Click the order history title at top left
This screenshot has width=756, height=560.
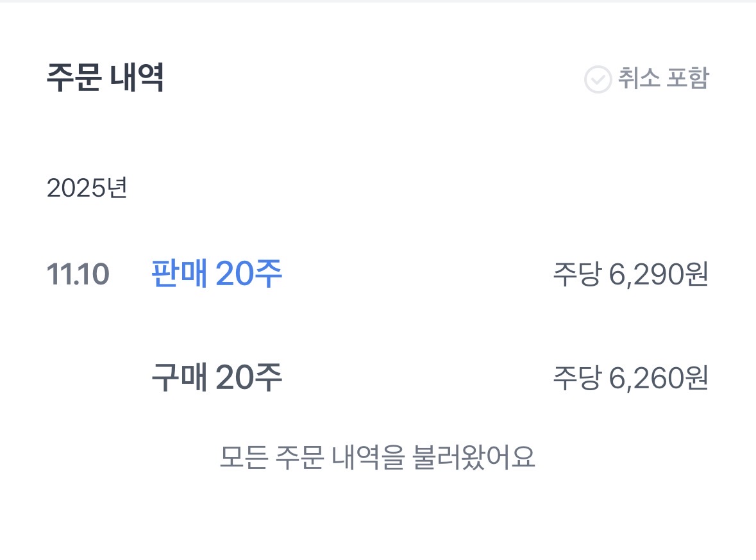point(105,78)
